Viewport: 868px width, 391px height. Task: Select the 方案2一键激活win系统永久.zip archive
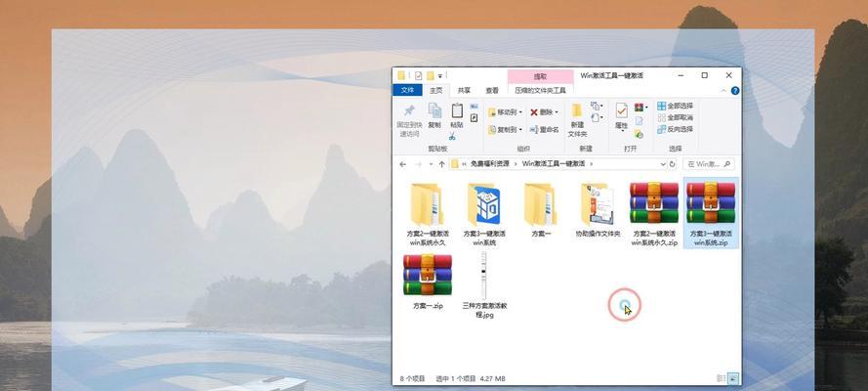654,214
